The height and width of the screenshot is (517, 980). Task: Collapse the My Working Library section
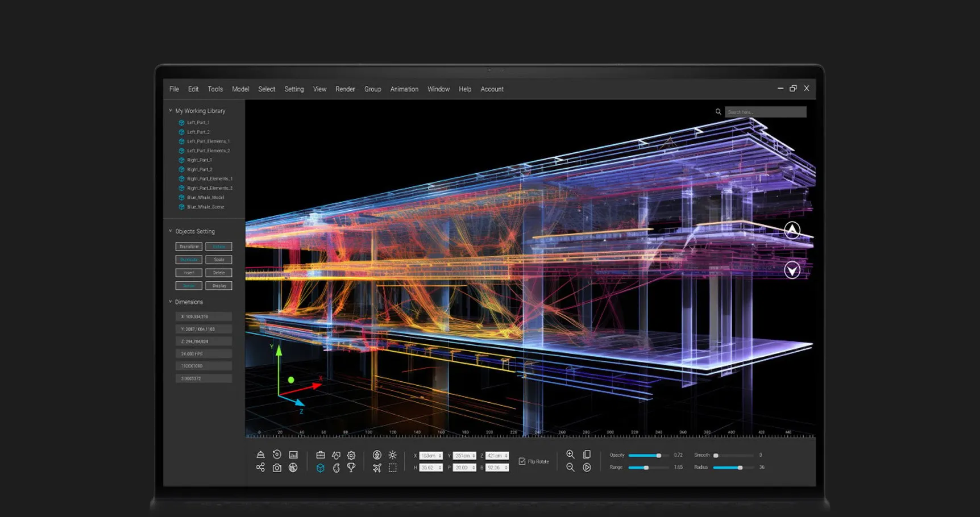[171, 111]
